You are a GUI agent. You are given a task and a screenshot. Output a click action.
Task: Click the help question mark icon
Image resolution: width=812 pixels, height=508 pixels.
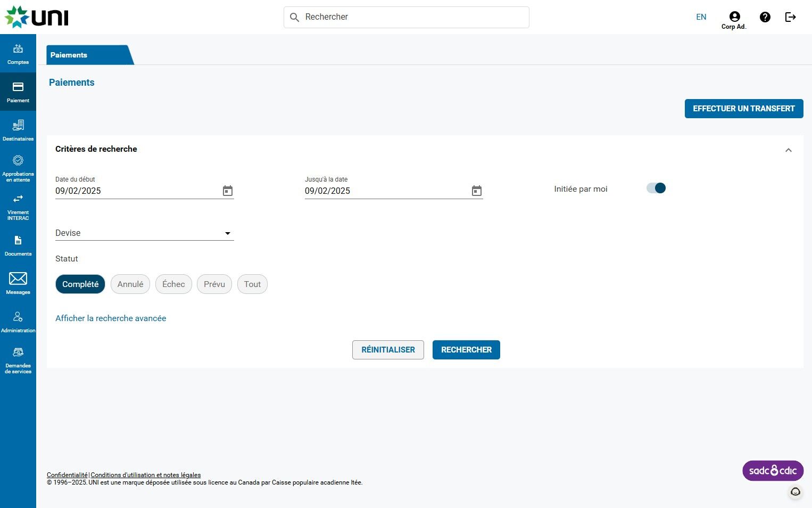[765, 17]
